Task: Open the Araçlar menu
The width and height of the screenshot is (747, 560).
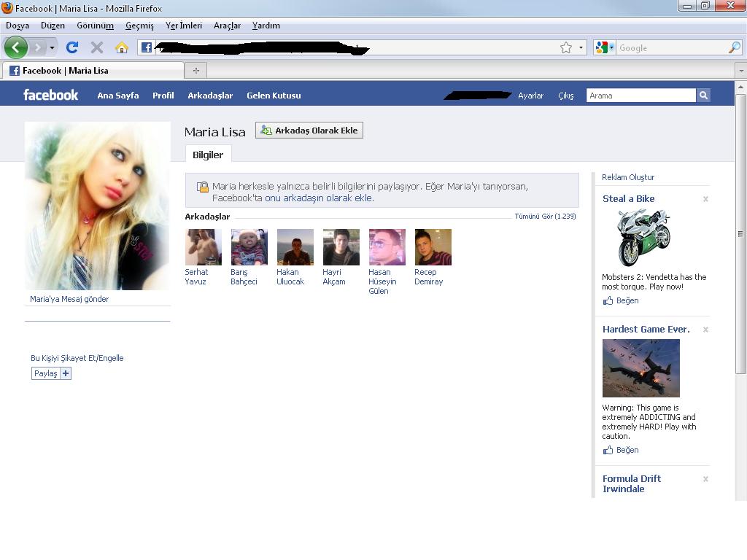Action: (227, 26)
